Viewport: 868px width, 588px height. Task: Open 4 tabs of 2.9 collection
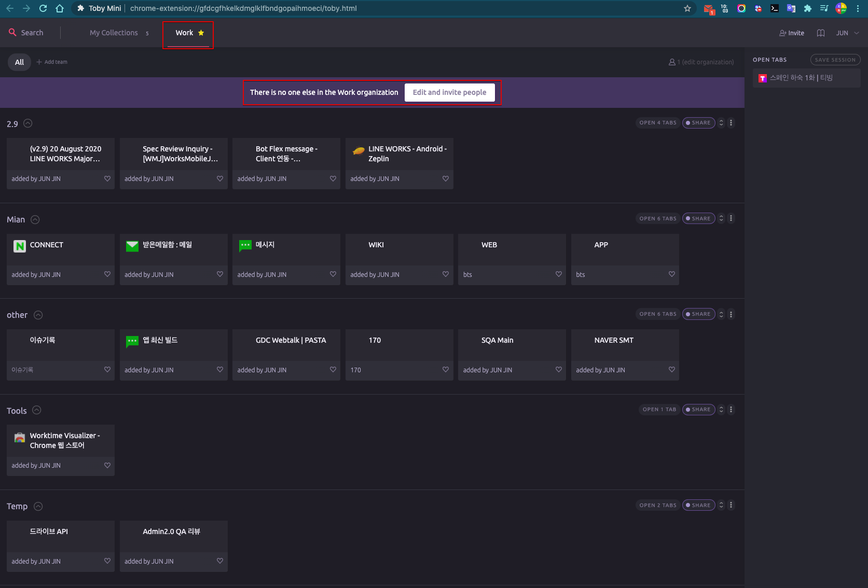(658, 123)
